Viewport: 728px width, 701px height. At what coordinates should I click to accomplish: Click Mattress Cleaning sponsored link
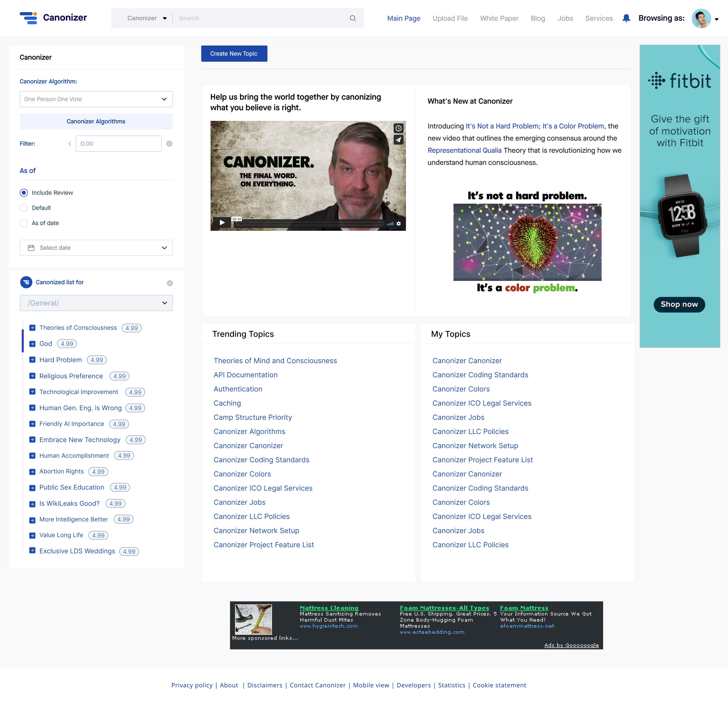point(329,608)
